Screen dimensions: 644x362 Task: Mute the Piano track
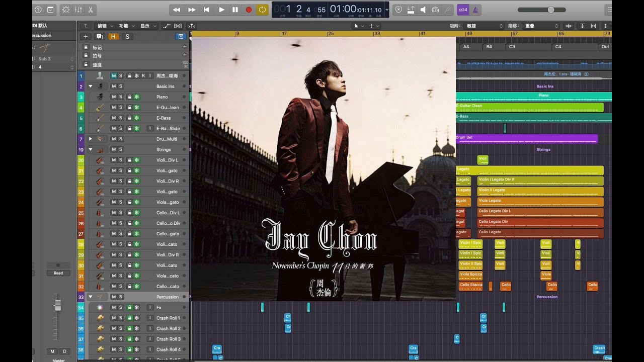114,97
